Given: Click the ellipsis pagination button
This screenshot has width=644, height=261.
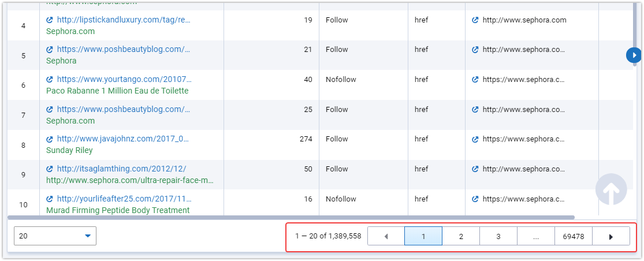Looking at the screenshot, I should pos(535,236).
